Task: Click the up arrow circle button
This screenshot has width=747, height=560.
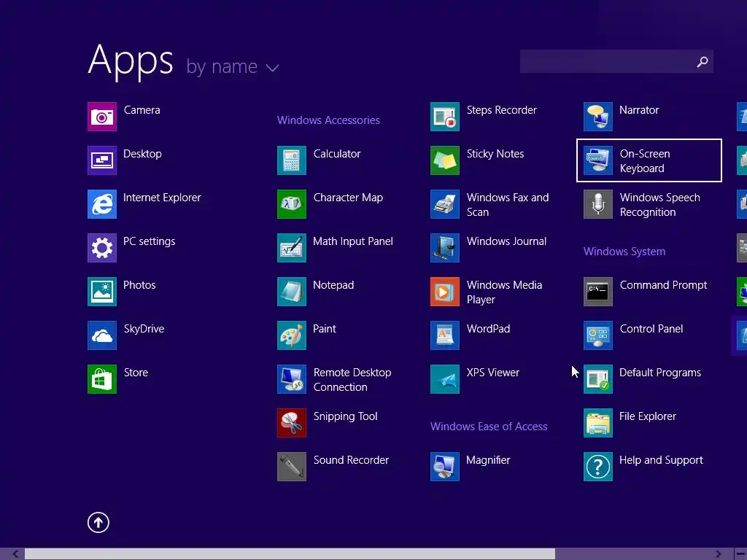Action: [98, 523]
